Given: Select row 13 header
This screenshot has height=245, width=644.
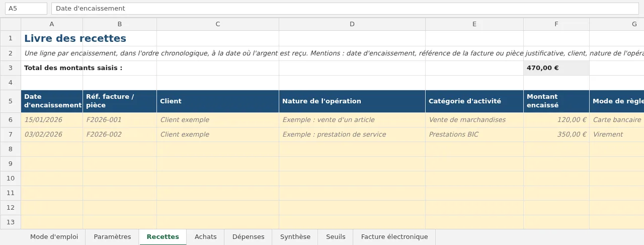Looking at the screenshot, I should click(11, 222).
